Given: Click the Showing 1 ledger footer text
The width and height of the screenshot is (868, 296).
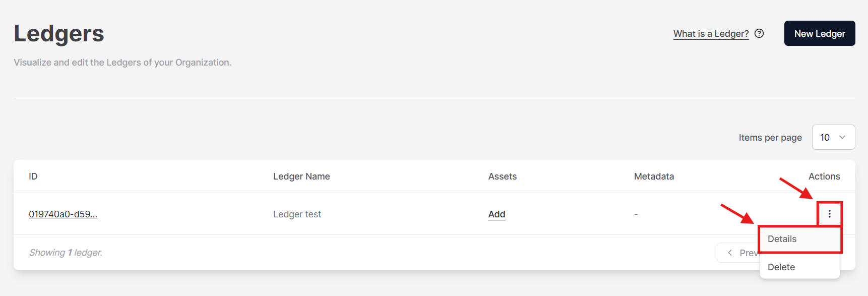Looking at the screenshot, I should 66,252.
